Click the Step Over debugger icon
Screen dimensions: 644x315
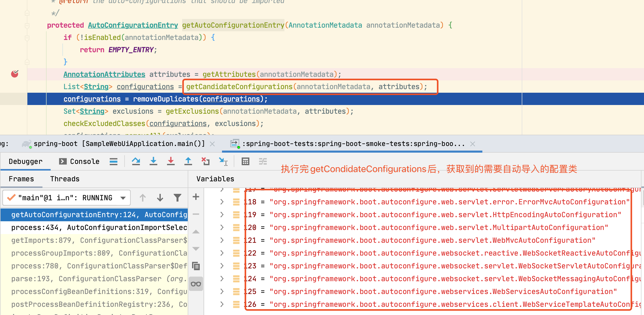(136, 161)
